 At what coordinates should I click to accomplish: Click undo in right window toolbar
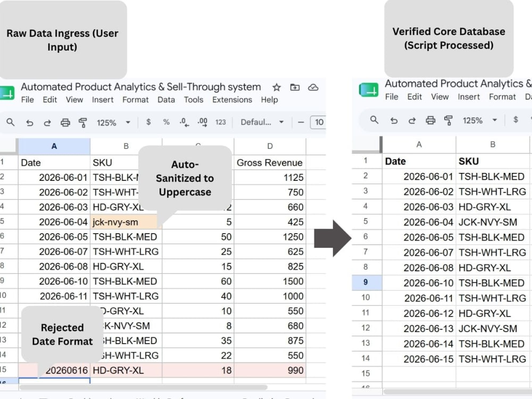[x=394, y=120]
